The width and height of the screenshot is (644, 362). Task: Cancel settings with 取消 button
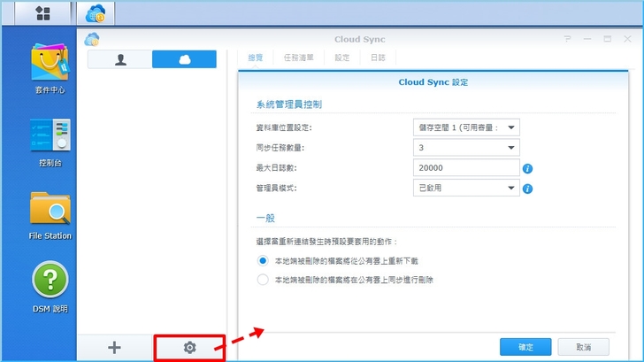(583, 347)
